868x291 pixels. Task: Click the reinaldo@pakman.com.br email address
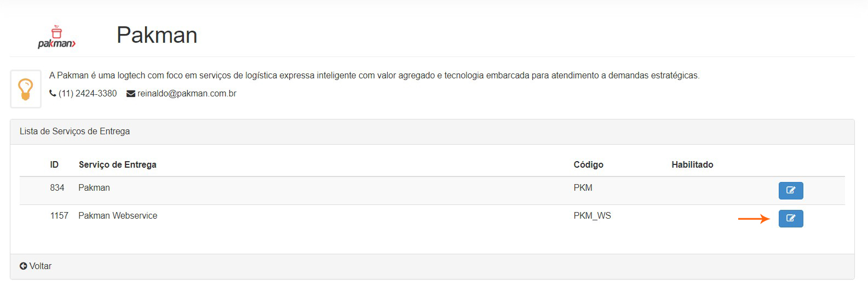tap(187, 94)
